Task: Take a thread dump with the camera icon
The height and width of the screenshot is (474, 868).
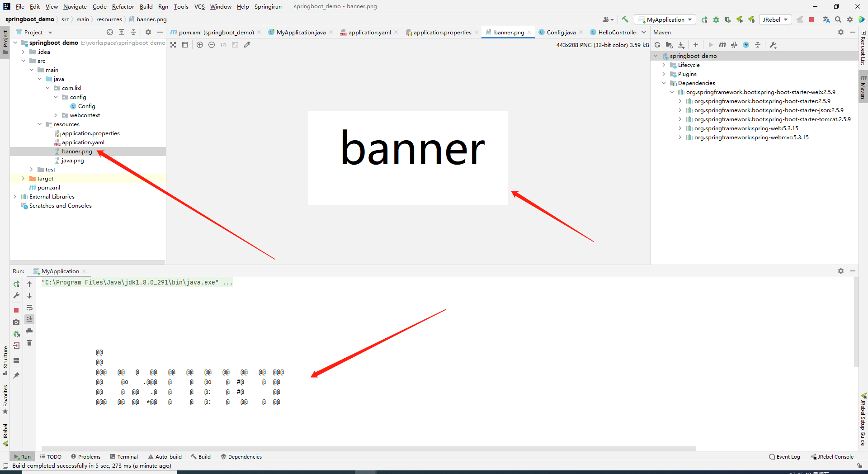Action: [16, 322]
